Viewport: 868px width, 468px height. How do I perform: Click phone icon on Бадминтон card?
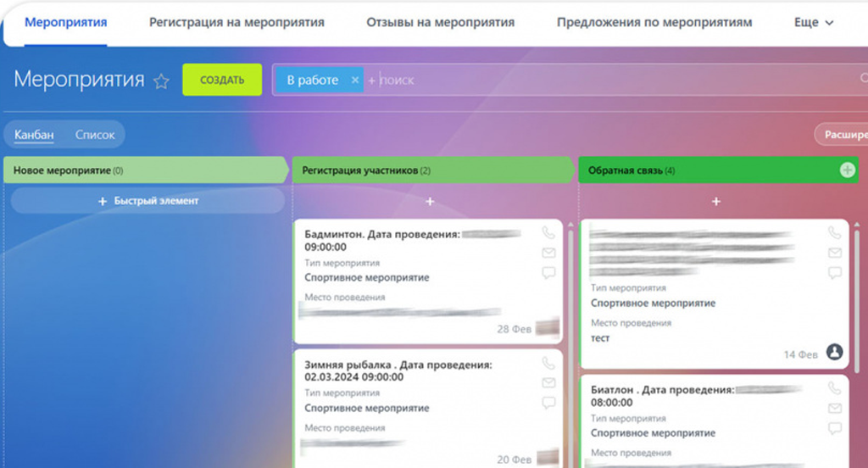click(x=548, y=233)
